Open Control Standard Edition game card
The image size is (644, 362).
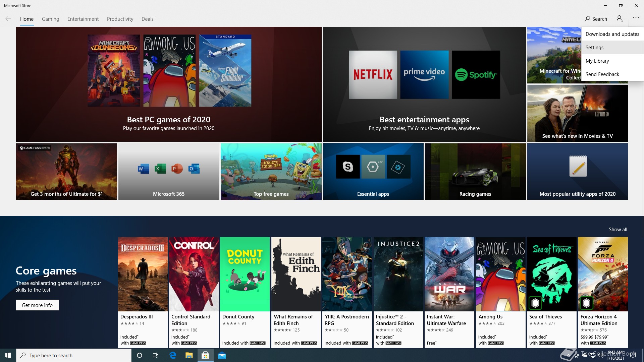(194, 292)
